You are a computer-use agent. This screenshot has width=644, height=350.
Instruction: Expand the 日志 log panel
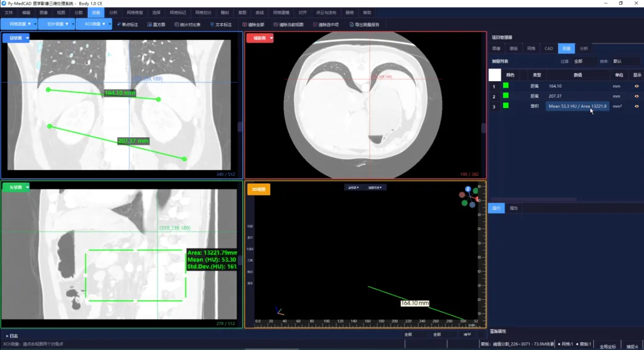(12, 336)
